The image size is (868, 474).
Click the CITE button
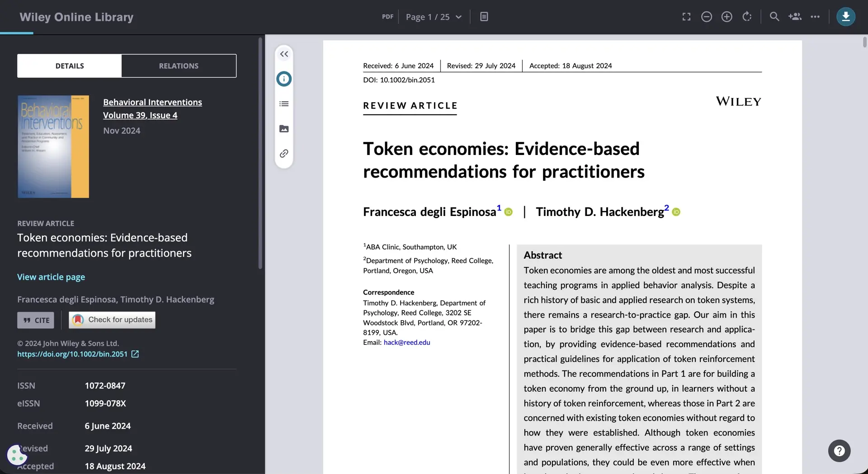(36, 320)
